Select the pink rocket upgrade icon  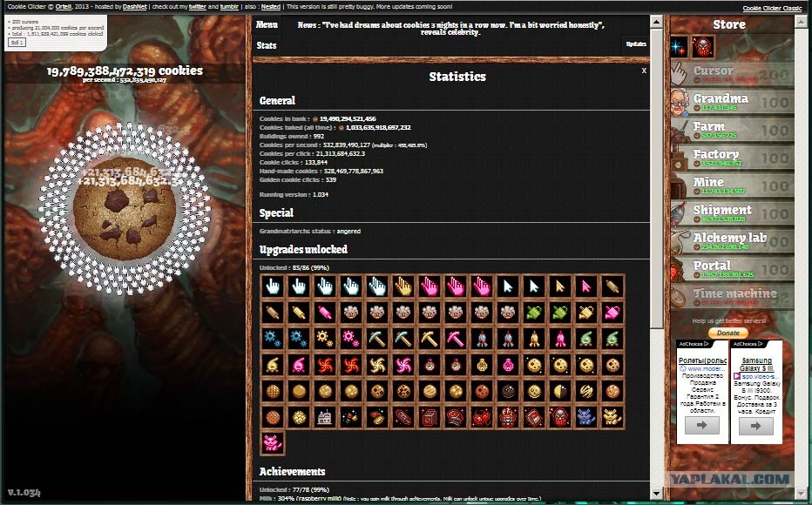click(560, 339)
